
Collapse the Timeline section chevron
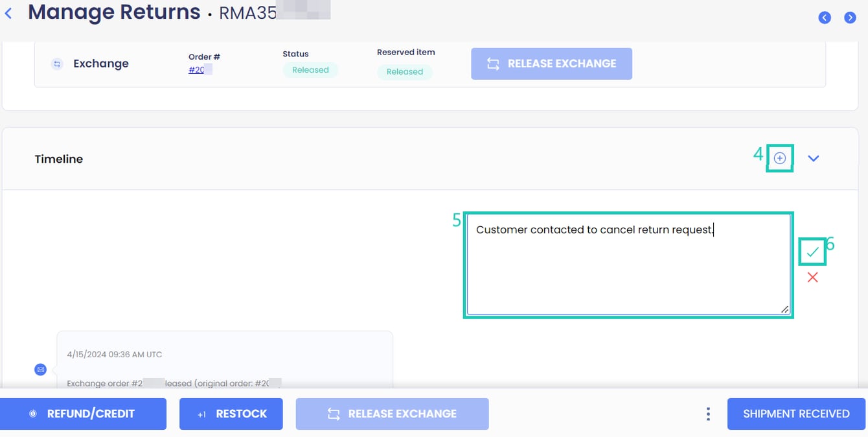click(x=814, y=158)
